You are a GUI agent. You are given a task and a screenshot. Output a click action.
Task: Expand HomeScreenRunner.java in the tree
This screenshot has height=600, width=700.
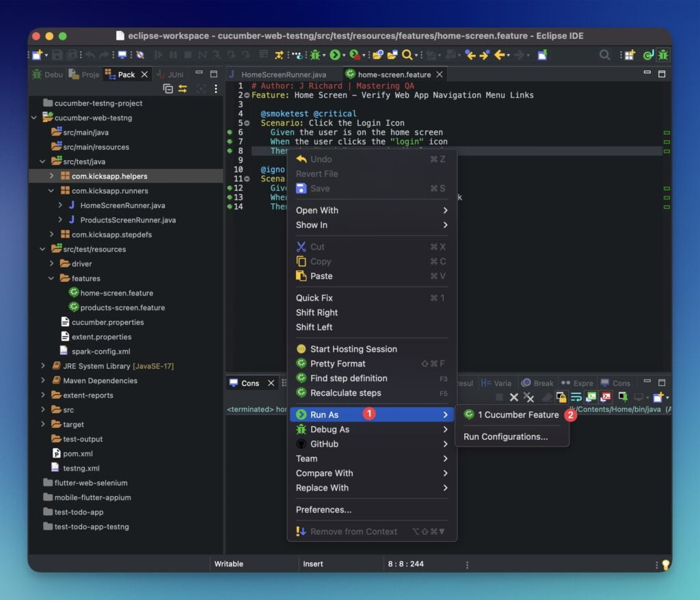coord(60,205)
